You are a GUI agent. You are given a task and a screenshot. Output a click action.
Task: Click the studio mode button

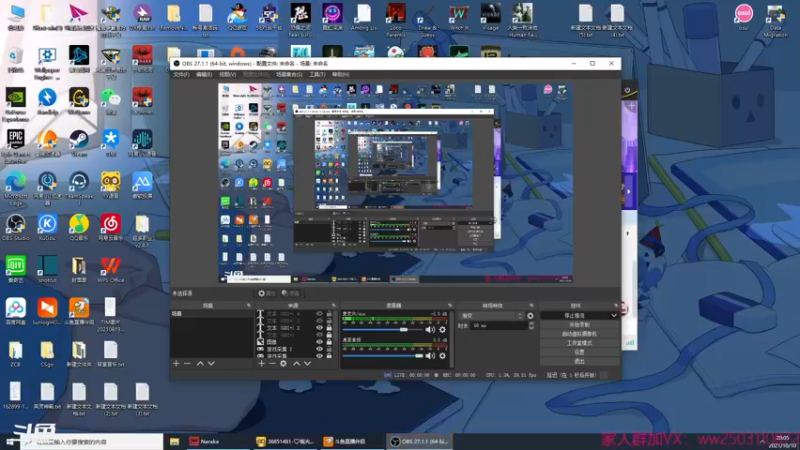click(580, 343)
